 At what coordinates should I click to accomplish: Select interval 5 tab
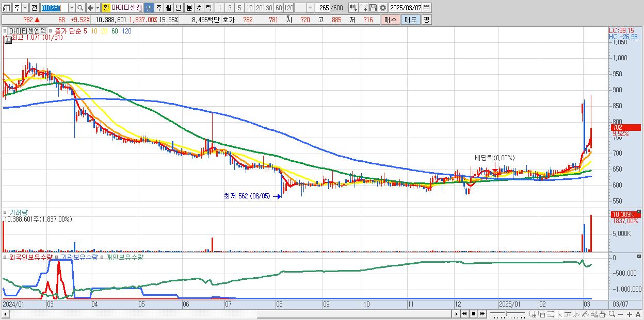[x=239, y=8]
